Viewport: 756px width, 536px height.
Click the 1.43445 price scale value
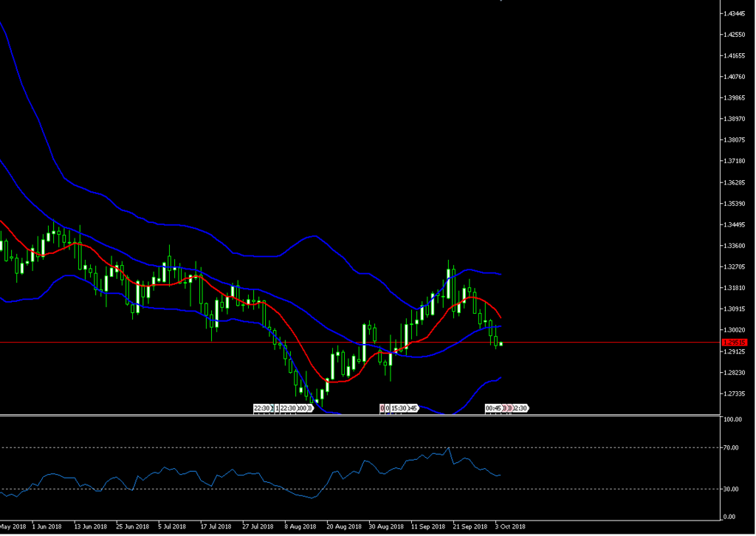point(735,13)
